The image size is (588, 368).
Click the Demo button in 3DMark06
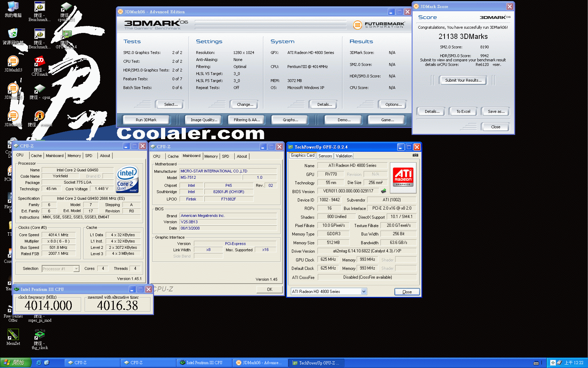344,120
